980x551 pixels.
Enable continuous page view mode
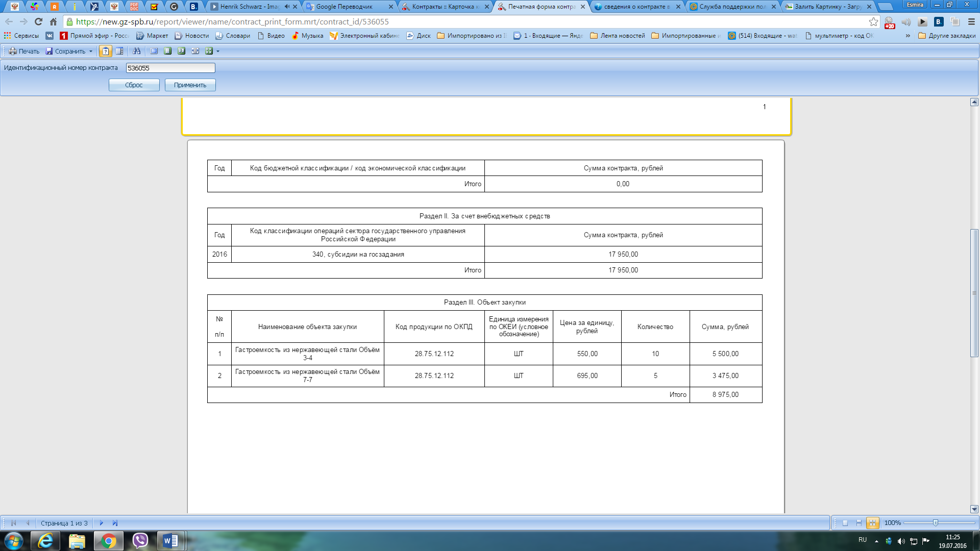point(859,523)
